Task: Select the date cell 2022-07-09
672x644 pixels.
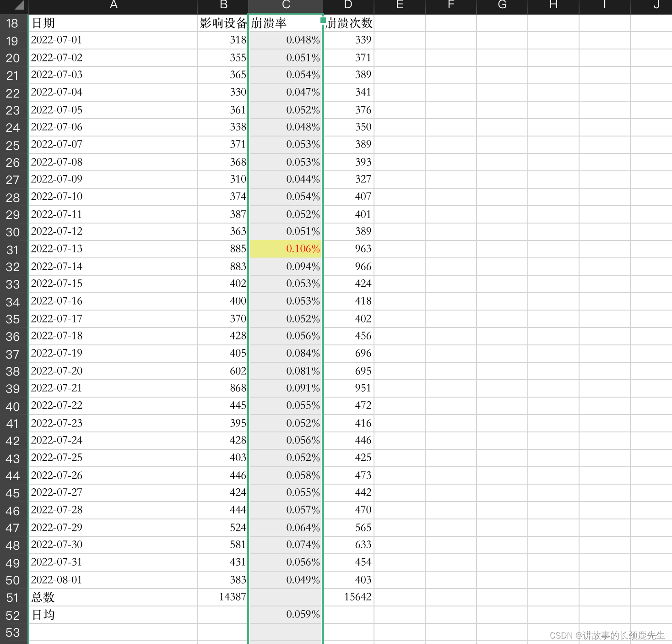Action: pos(113,180)
